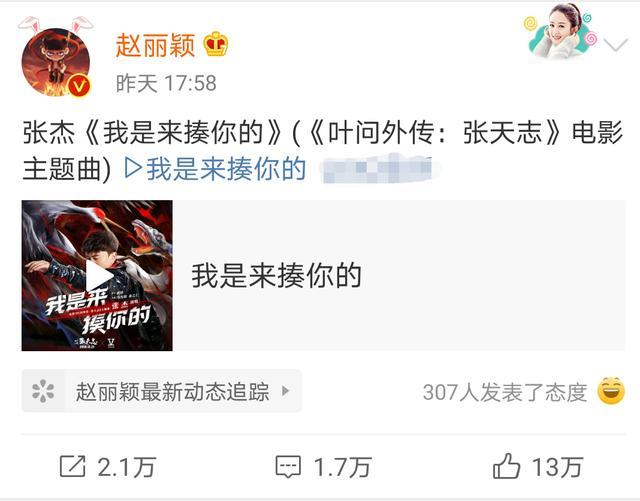Tap the orange verified V badge

tap(79, 86)
